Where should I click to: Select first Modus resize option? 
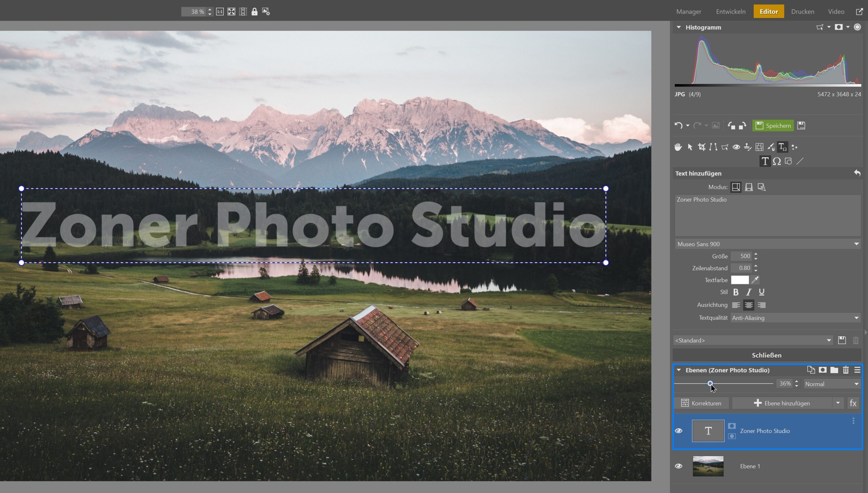click(x=736, y=187)
